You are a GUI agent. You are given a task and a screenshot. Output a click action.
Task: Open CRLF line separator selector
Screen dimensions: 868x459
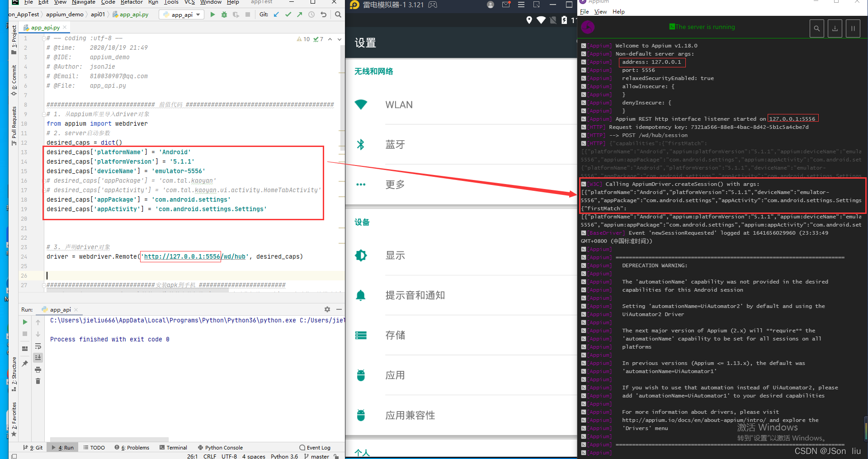coord(210,456)
